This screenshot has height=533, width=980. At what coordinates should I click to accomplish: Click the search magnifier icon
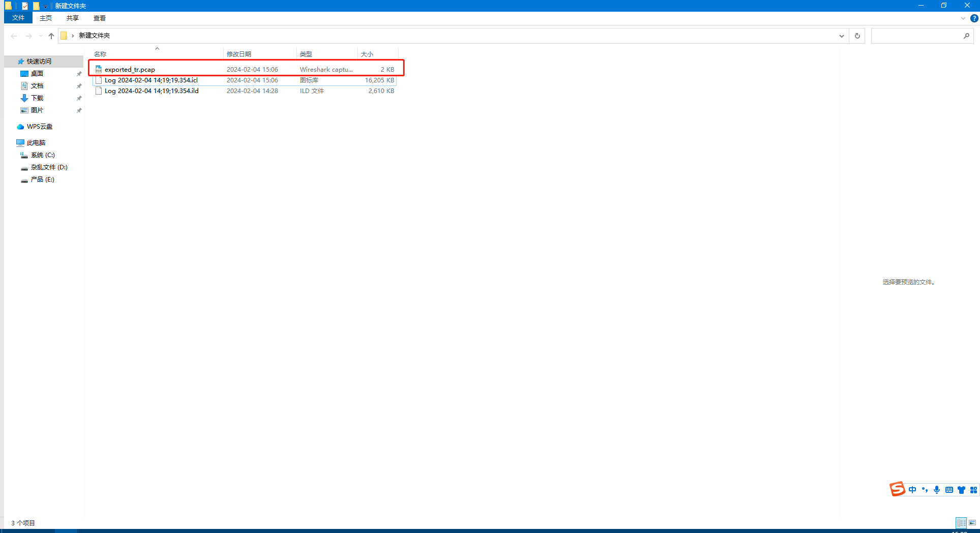coord(966,36)
